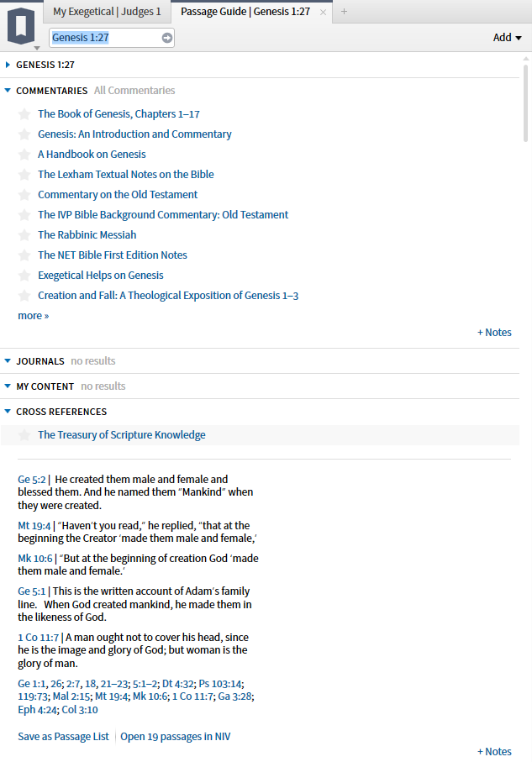Collapse the COMMENTARIES section
The image size is (532, 762).
click(x=8, y=90)
